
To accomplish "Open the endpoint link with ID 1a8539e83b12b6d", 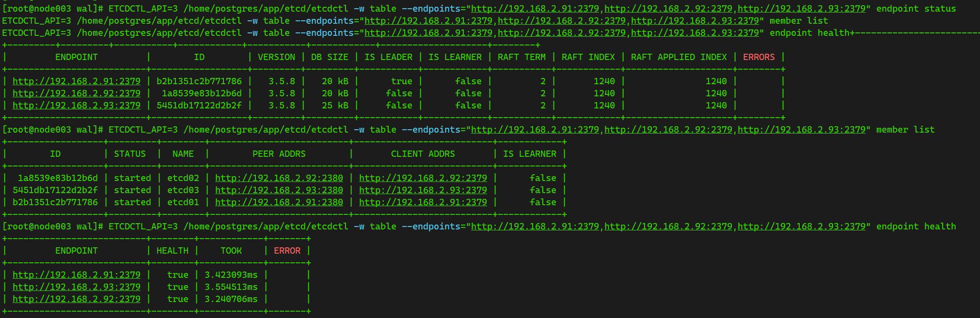I will pyautogui.click(x=77, y=93).
